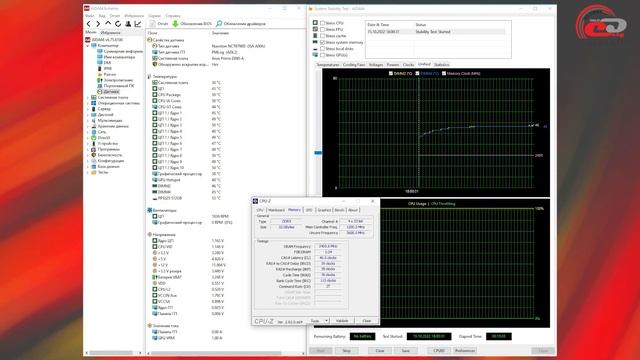
Task: Click the Stop button in Stability Test
Action: click(x=347, y=351)
